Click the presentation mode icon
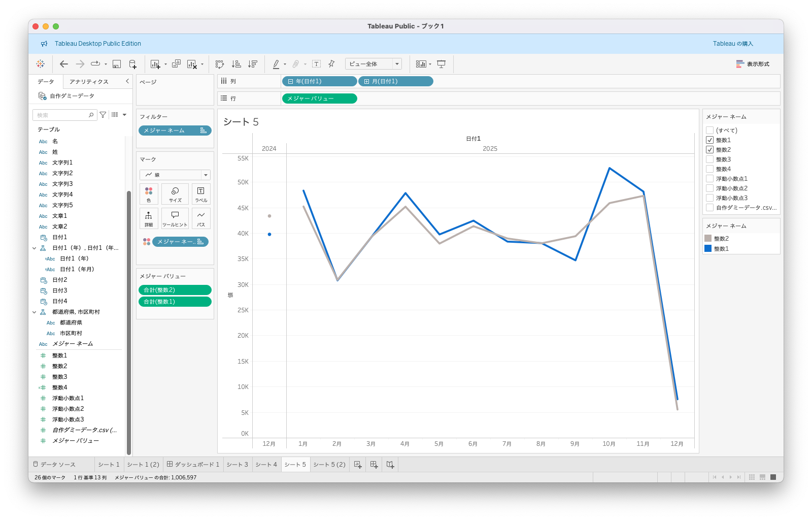This screenshot has width=812, height=520. click(442, 64)
